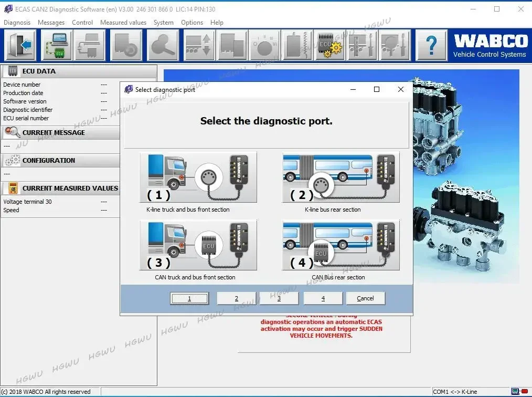
Task: Open the rotary dial control toolbar icon
Action: tap(264, 45)
